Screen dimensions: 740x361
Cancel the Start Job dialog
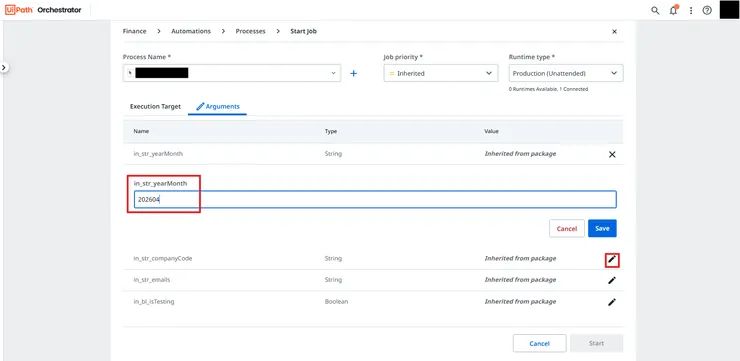pos(539,344)
